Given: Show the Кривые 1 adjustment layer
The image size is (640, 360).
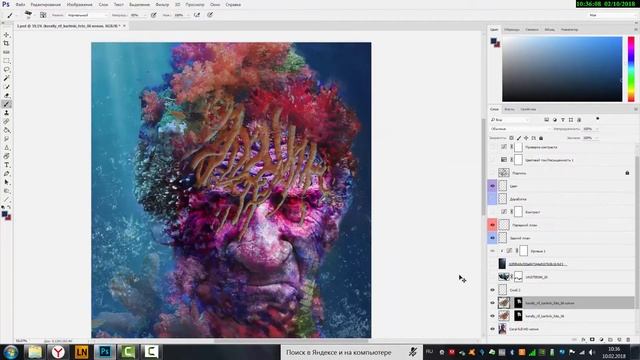Looking at the screenshot, I should 492,251.
